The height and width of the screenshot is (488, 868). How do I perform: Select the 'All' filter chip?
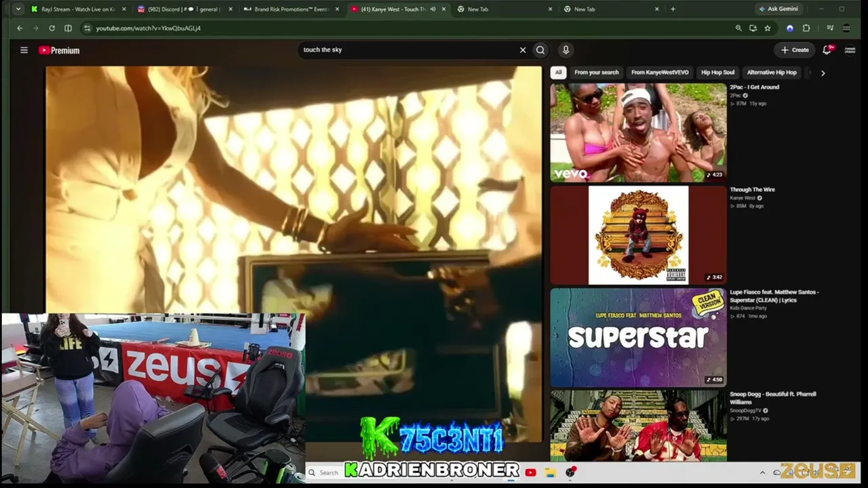[x=558, y=73]
